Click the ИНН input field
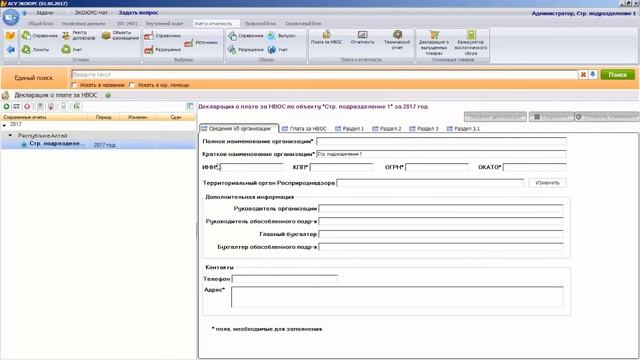 pyautogui.click(x=251, y=167)
